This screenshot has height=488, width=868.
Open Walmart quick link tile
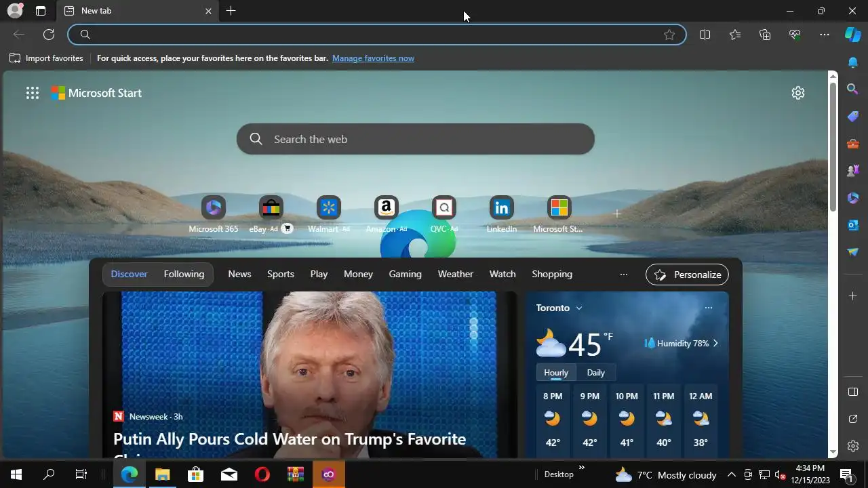pos(329,214)
